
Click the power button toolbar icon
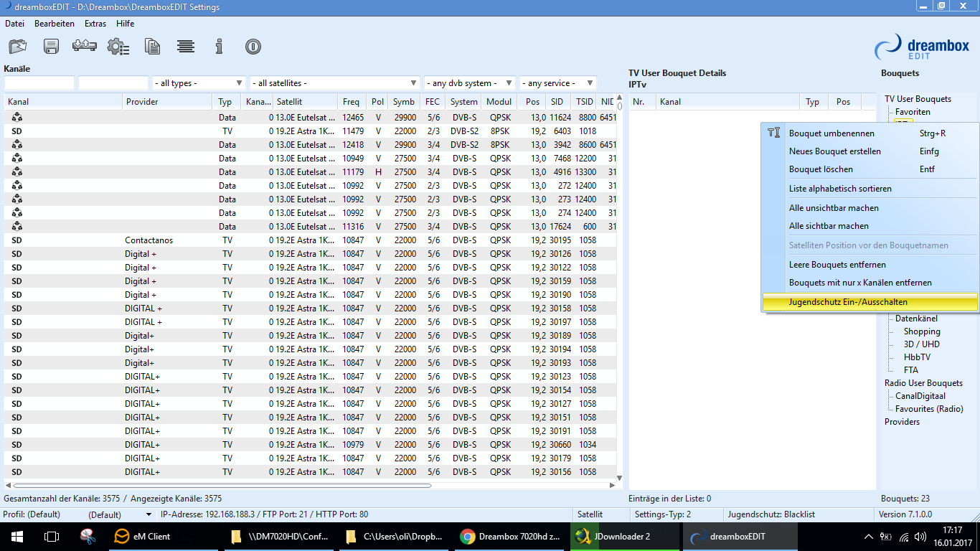click(253, 47)
